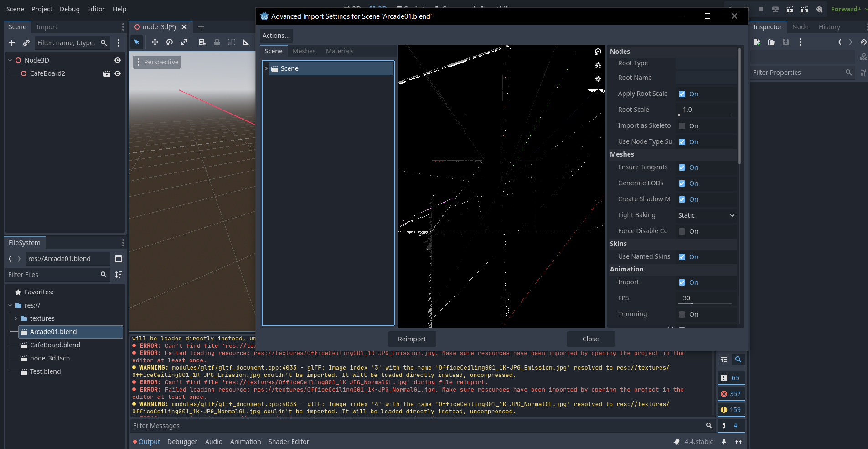Toggle visibility of CafeBoard2 node
Viewport: 868px width, 449px height.
pos(118,73)
